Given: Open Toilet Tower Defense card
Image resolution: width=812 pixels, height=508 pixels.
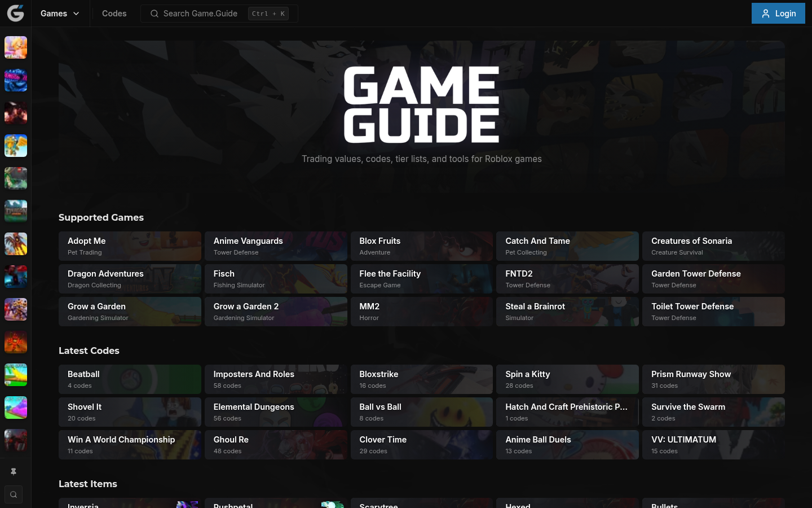Looking at the screenshot, I should click(713, 312).
